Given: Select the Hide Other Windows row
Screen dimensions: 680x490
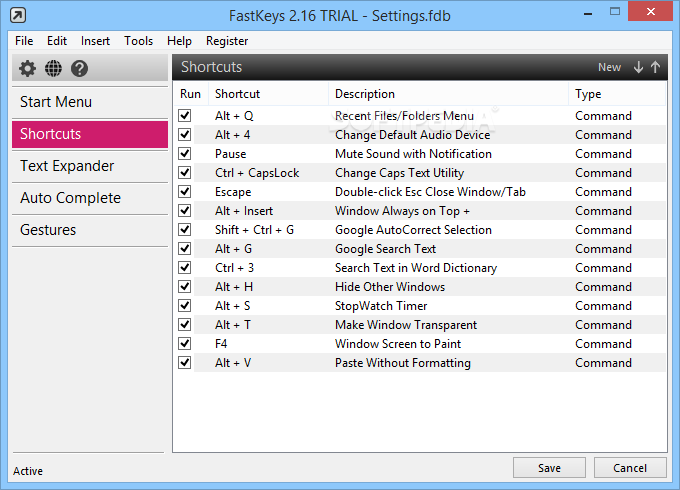Looking at the screenshot, I should coord(421,287).
